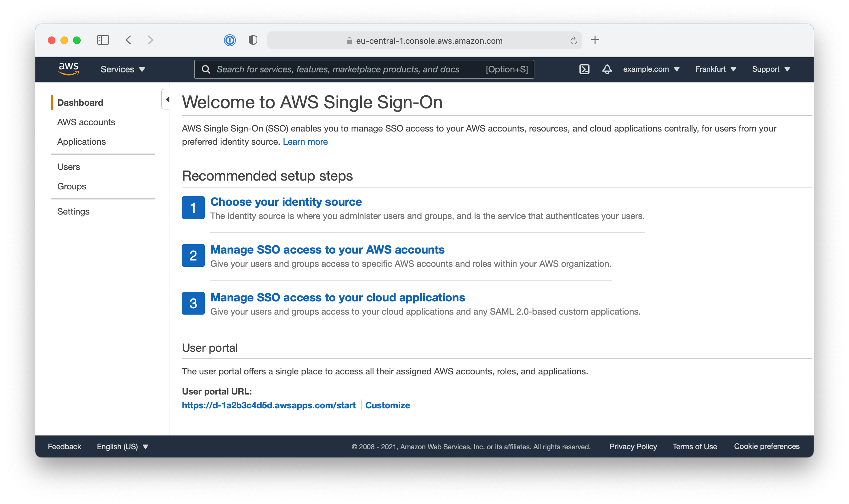The width and height of the screenshot is (849, 504).
Task: Click the Welcome to AWS Single Sign-On heading
Action: click(312, 102)
